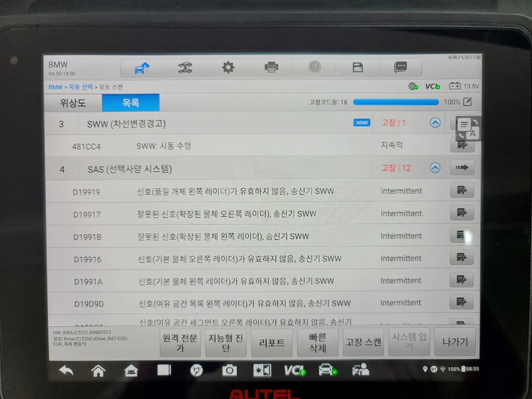Click the VCI status indicator near voltage
532x399 pixels.
pos(433,86)
